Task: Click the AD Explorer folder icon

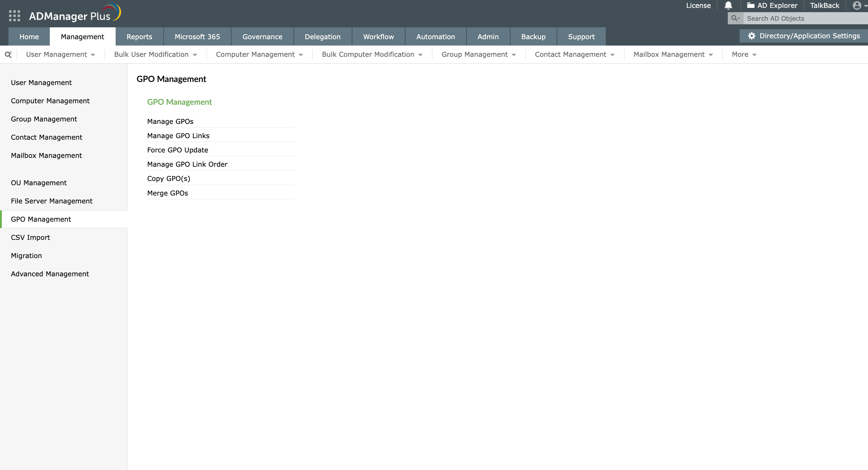Action: (751, 5)
